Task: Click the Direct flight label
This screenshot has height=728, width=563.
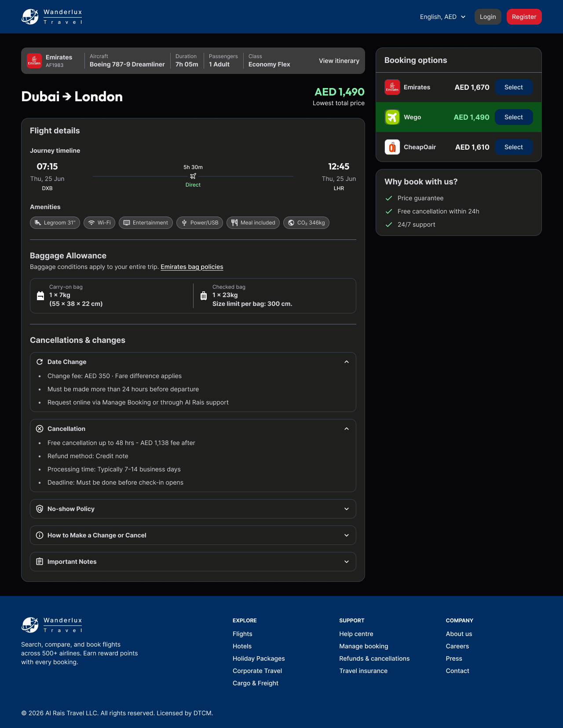Action: coord(193,185)
